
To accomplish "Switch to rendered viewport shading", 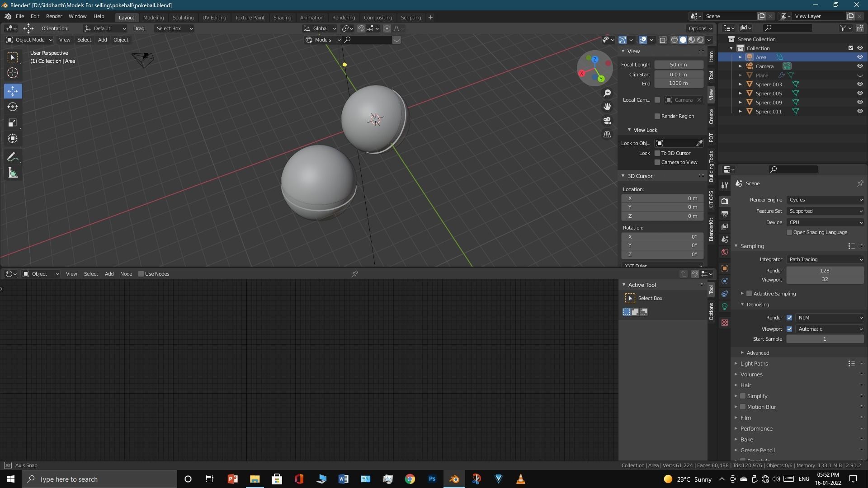I will click(x=700, y=40).
